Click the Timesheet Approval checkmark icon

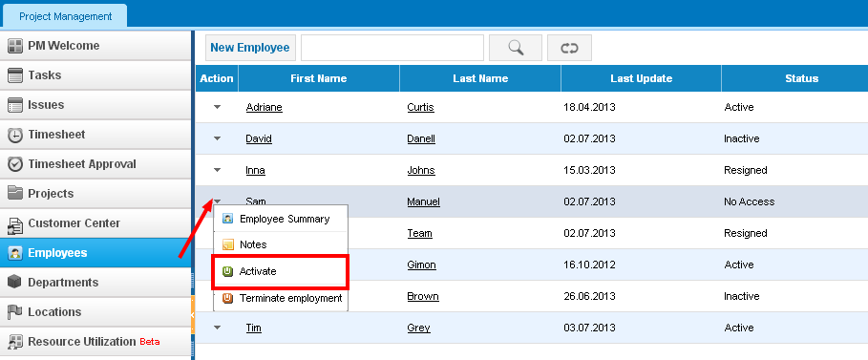coord(15,164)
